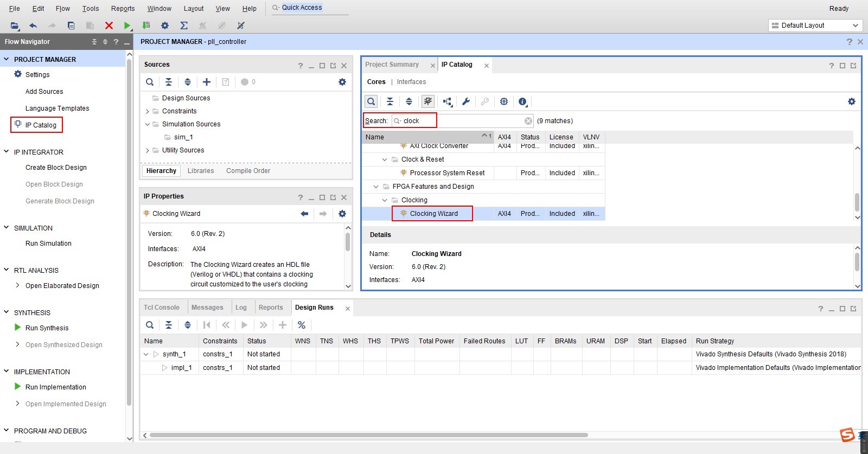Clear the IP Catalog search text
This screenshot has height=454, width=868.
pos(528,121)
